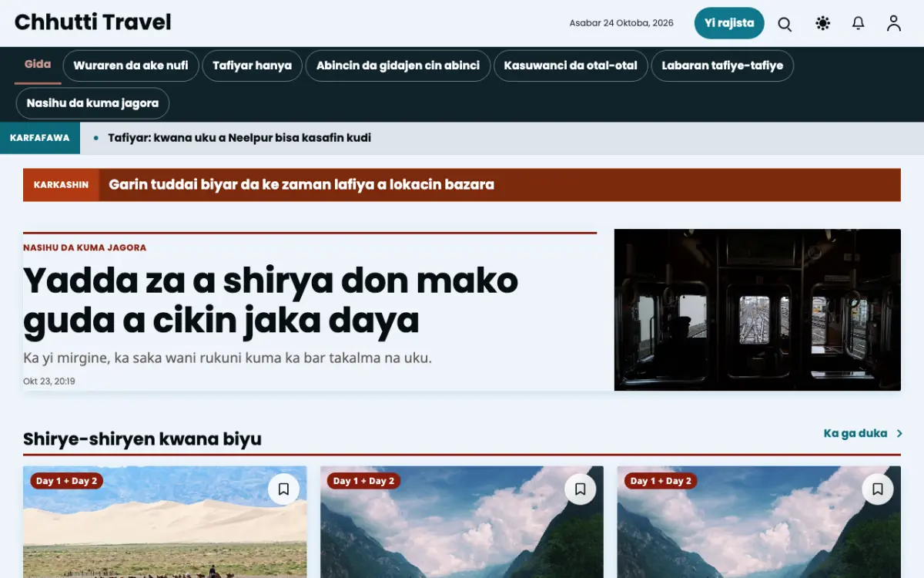Go to Chhutti Travel home logo
This screenshot has height=578, width=924.
[x=93, y=22]
